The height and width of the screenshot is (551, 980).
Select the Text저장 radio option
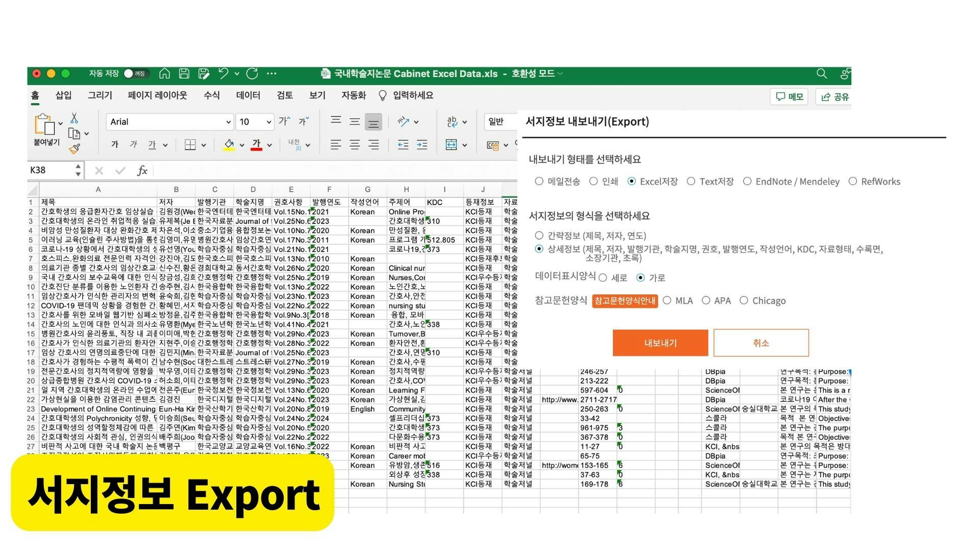pos(691,182)
